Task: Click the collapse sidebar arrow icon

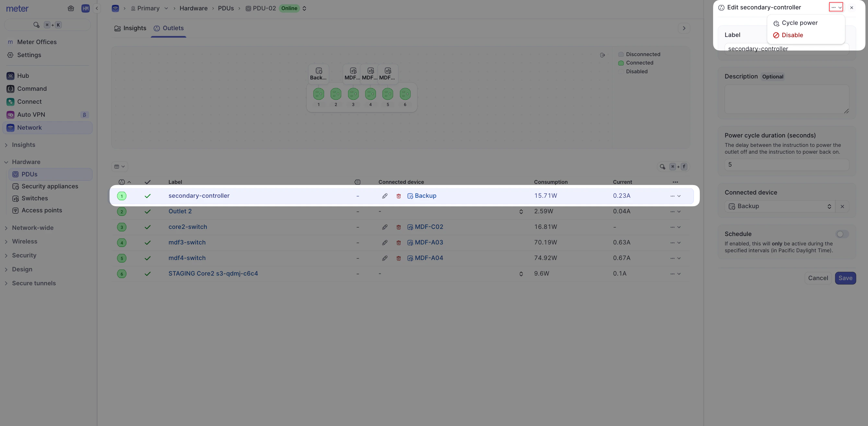Action: point(97,8)
